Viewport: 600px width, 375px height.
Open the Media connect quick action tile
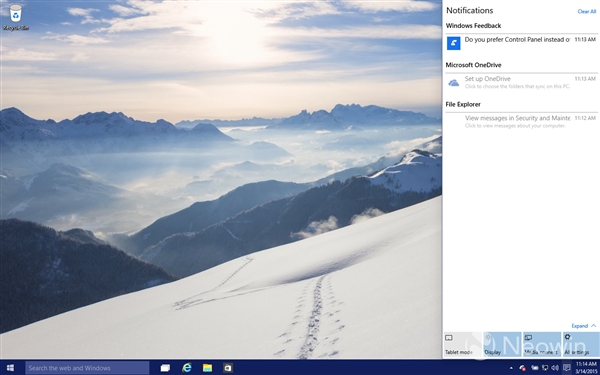point(542,345)
